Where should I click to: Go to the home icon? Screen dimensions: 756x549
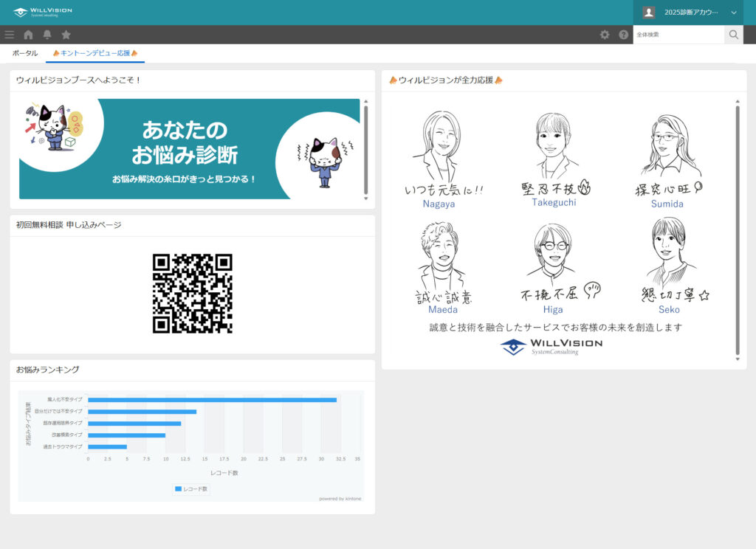pyautogui.click(x=28, y=35)
